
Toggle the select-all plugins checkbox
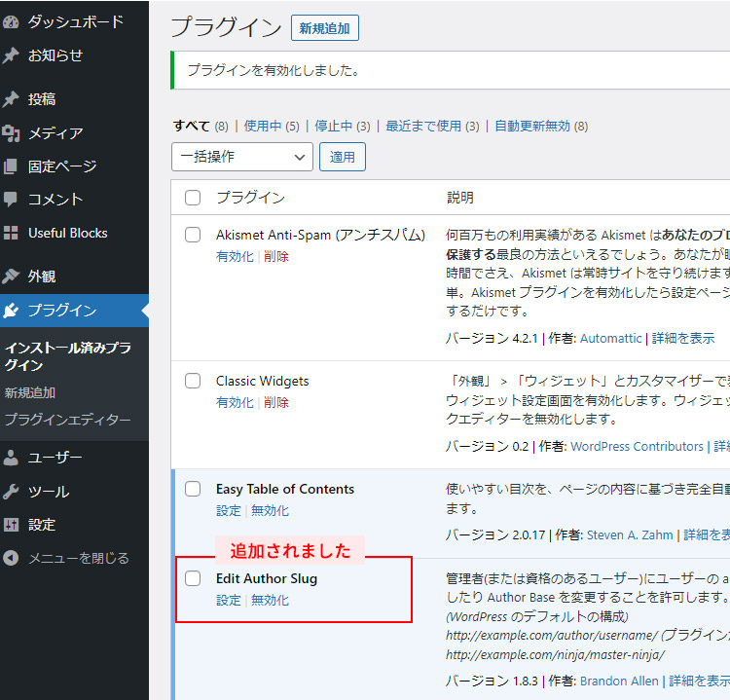pyautogui.click(x=193, y=198)
